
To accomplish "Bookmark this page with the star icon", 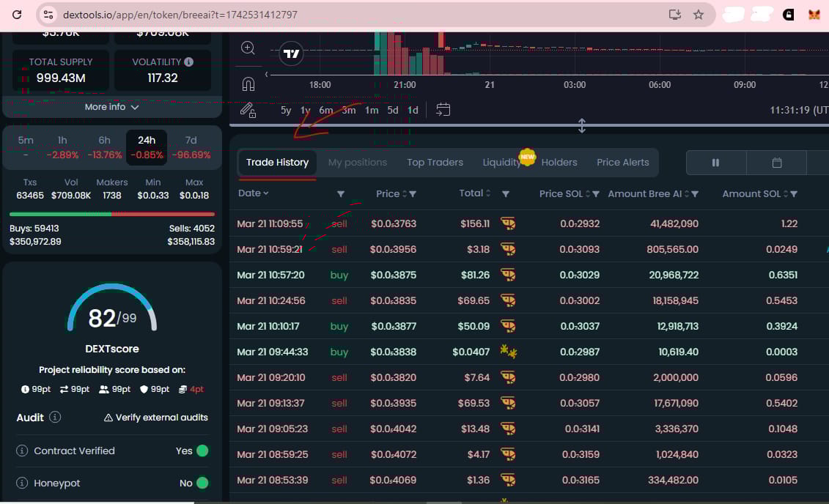I will [699, 15].
